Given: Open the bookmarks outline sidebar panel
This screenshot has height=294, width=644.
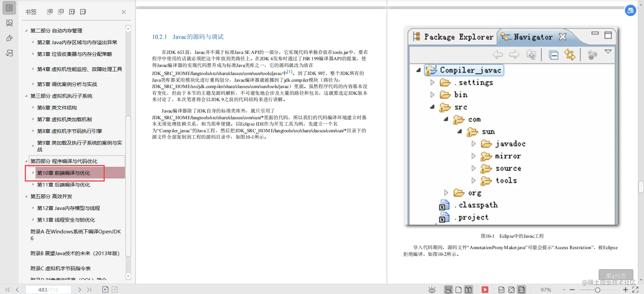Looking at the screenshot, I should point(9,8).
